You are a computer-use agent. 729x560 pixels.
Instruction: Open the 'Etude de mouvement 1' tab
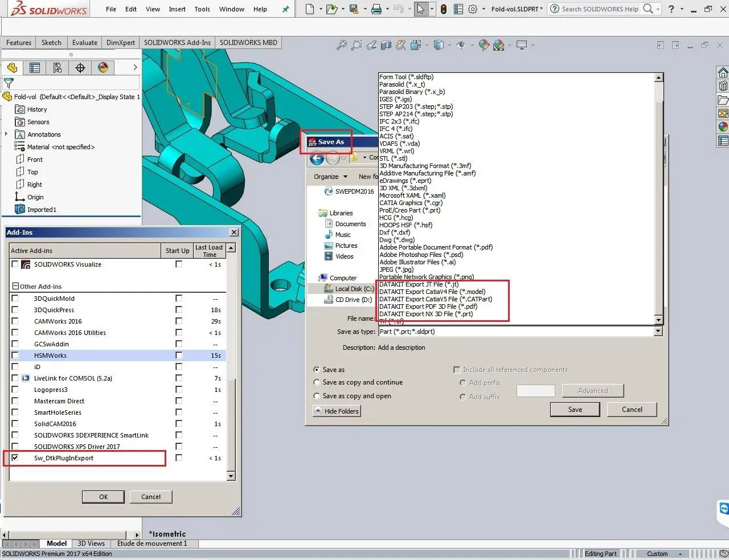tap(152, 543)
